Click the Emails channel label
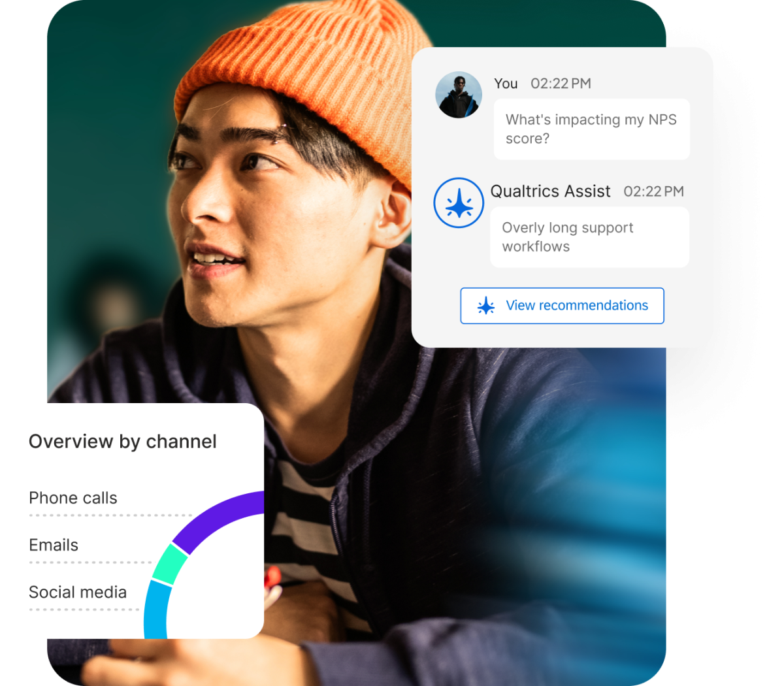 54,545
